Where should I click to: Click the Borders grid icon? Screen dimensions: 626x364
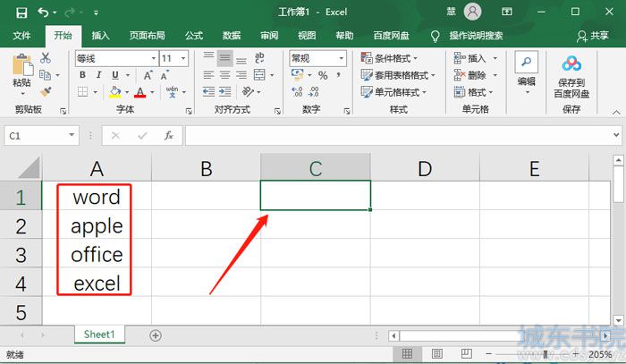click(82, 92)
